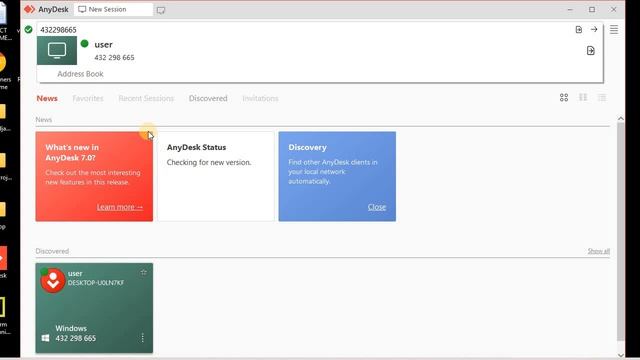Select the large tiles view icon

click(564, 98)
